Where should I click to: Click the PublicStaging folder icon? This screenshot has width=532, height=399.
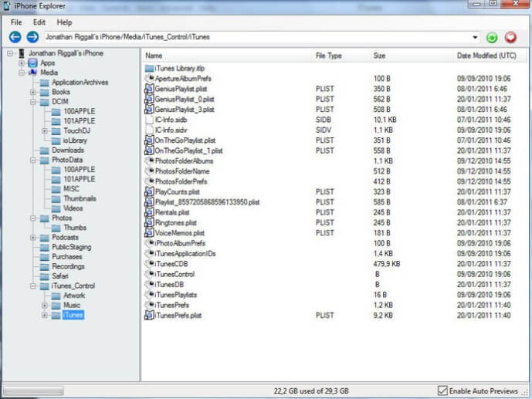click(45, 247)
